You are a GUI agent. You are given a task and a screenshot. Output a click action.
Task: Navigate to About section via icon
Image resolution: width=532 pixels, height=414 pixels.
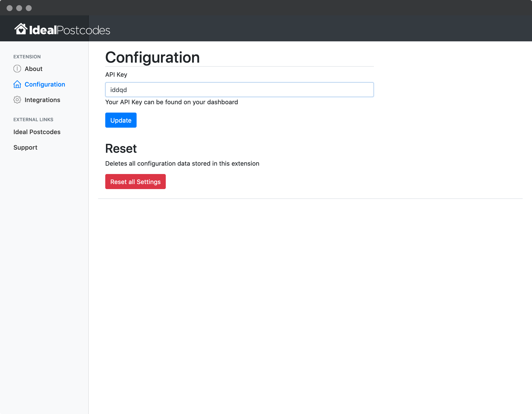tap(17, 68)
